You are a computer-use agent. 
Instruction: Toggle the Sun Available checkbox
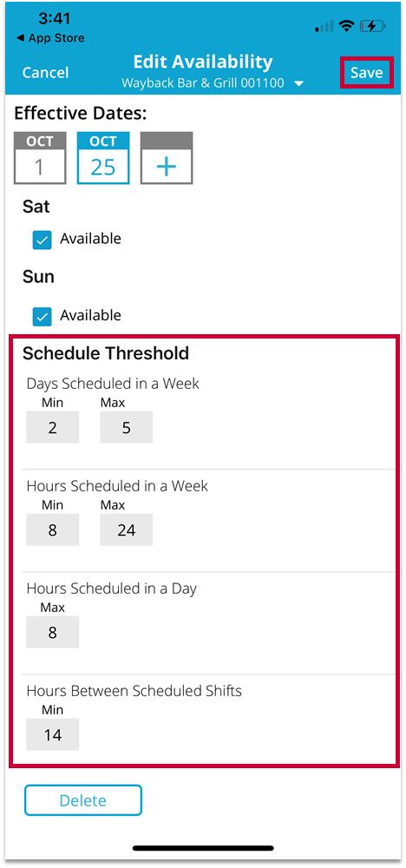[42, 316]
